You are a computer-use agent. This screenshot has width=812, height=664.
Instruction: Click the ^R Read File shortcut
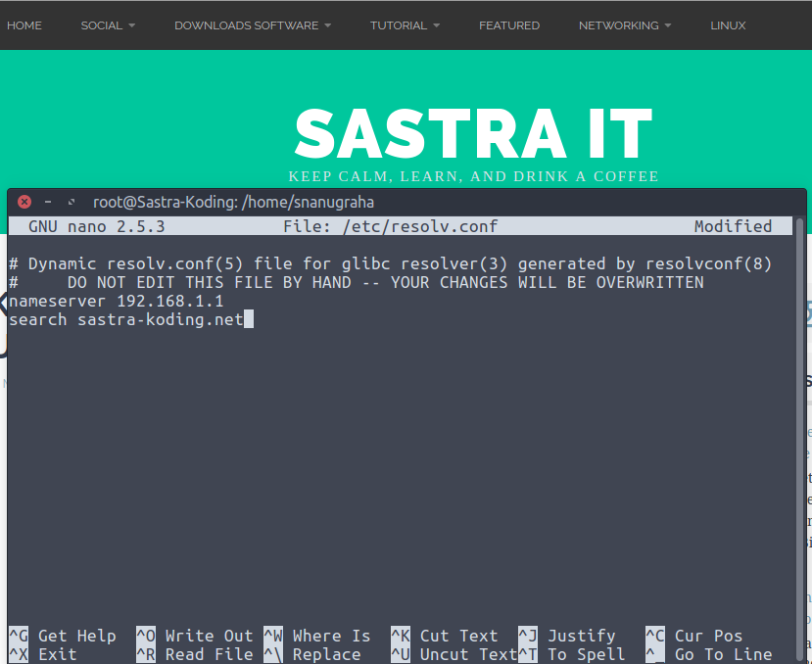tap(195, 654)
